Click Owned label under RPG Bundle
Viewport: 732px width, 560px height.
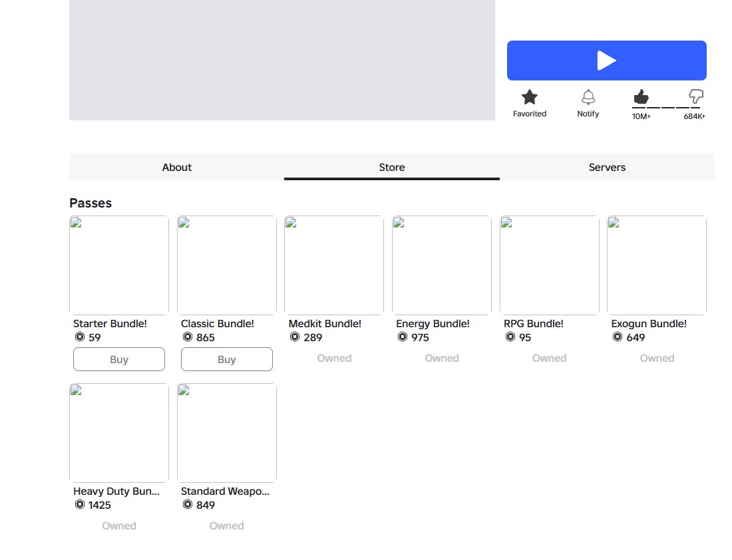click(550, 358)
